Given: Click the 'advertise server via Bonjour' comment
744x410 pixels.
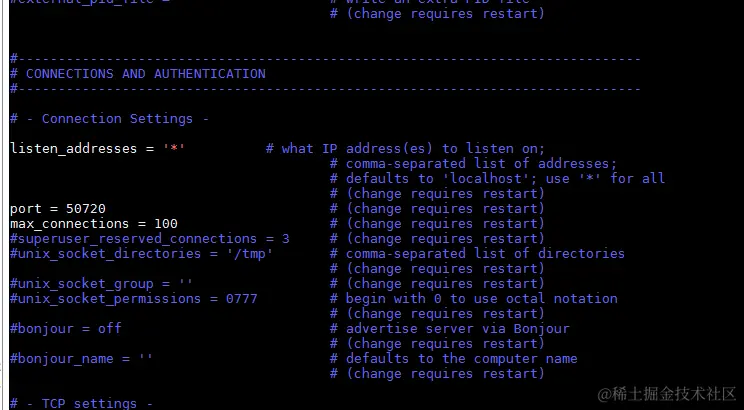Looking at the screenshot, I should (x=456, y=329).
